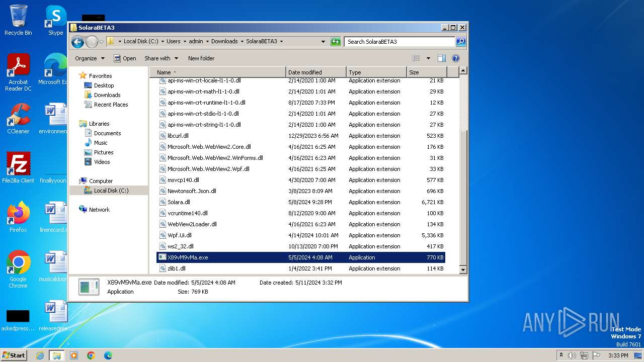This screenshot has width=644, height=362.
Task: Select X89vM9vMa.exe application file
Action: pos(301,257)
